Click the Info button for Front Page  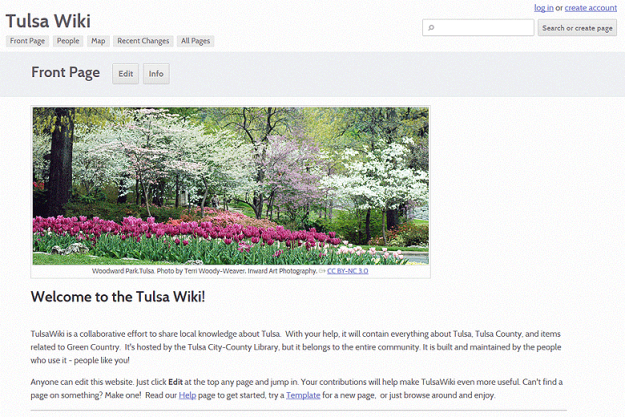click(156, 74)
